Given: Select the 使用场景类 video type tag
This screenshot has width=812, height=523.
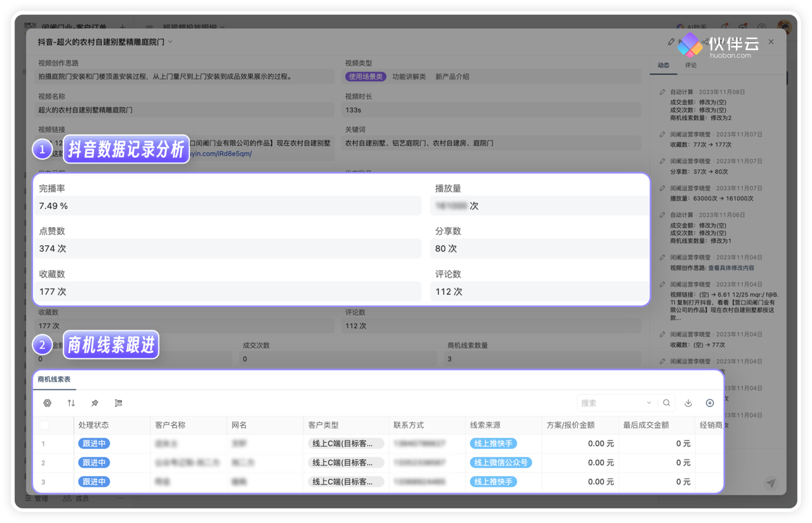Looking at the screenshot, I should pos(366,77).
